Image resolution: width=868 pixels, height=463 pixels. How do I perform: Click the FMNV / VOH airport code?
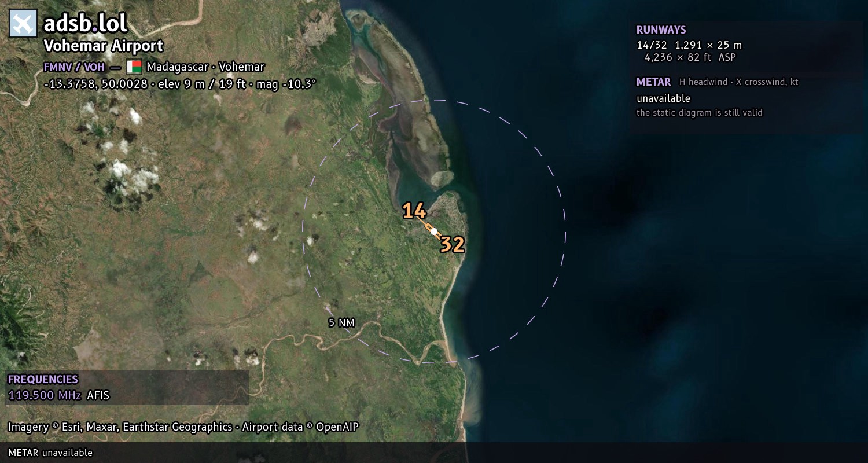pos(74,67)
